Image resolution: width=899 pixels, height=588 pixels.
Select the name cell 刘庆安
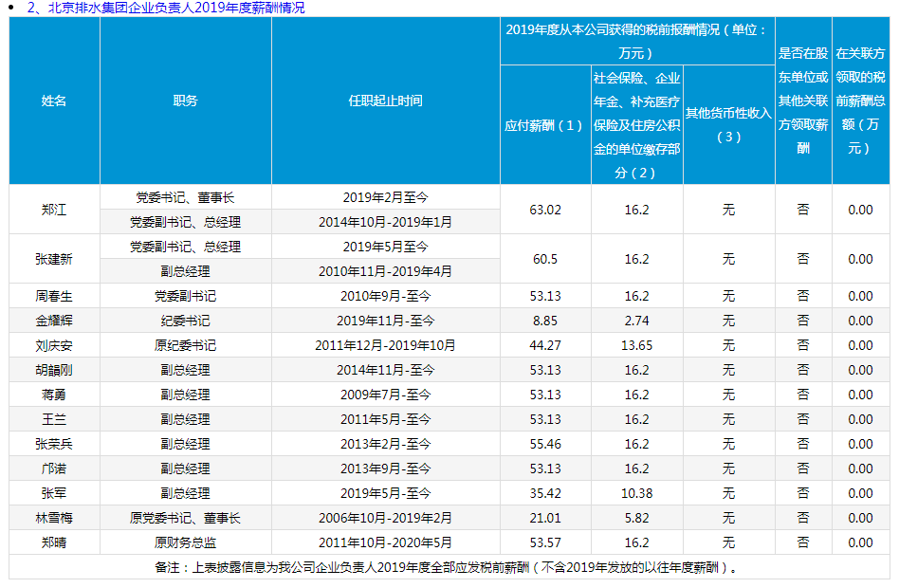(x=54, y=346)
